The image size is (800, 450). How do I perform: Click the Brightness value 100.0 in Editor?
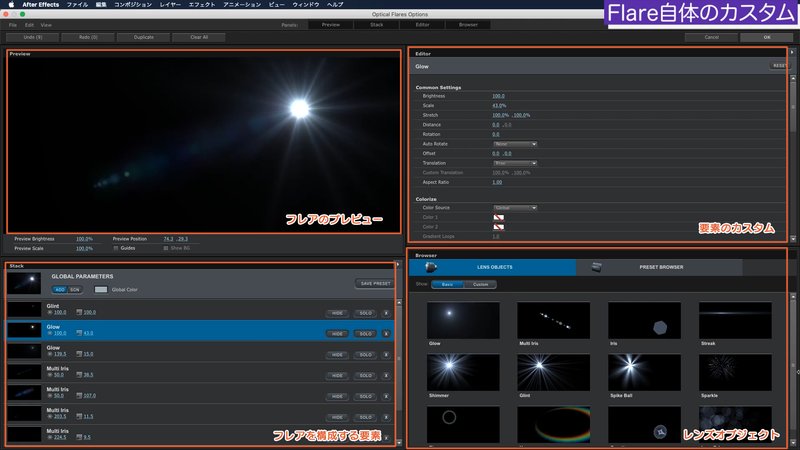(498, 96)
